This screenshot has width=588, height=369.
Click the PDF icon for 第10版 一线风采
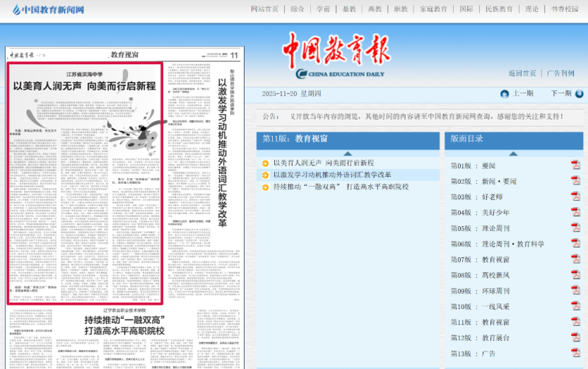575,306
